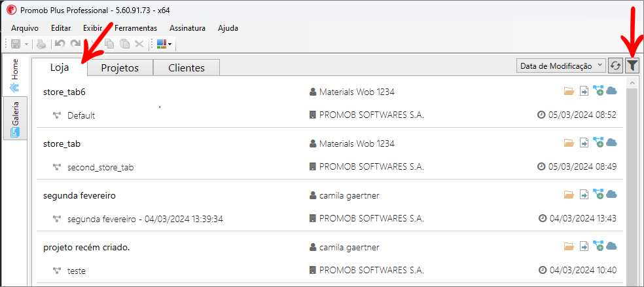Select the teste version row

click(77, 271)
